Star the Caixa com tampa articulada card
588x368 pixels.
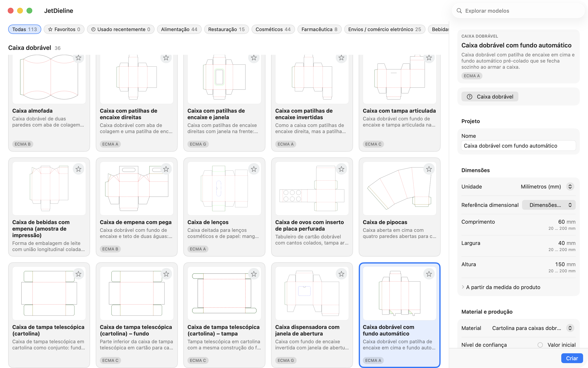pyautogui.click(x=429, y=58)
